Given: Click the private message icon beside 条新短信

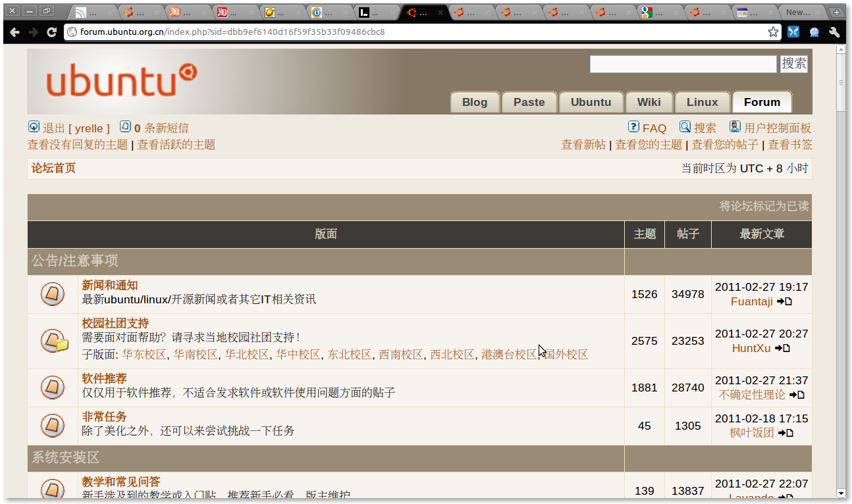Looking at the screenshot, I should [125, 126].
